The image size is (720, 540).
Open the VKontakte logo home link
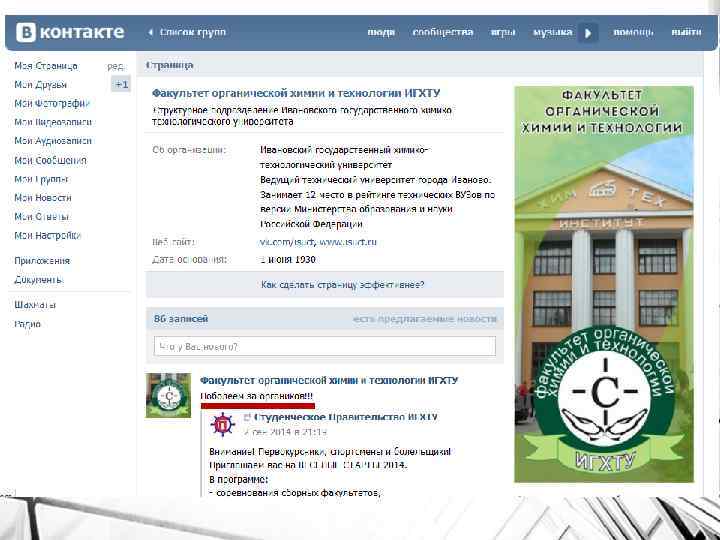click(x=70, y=32)
